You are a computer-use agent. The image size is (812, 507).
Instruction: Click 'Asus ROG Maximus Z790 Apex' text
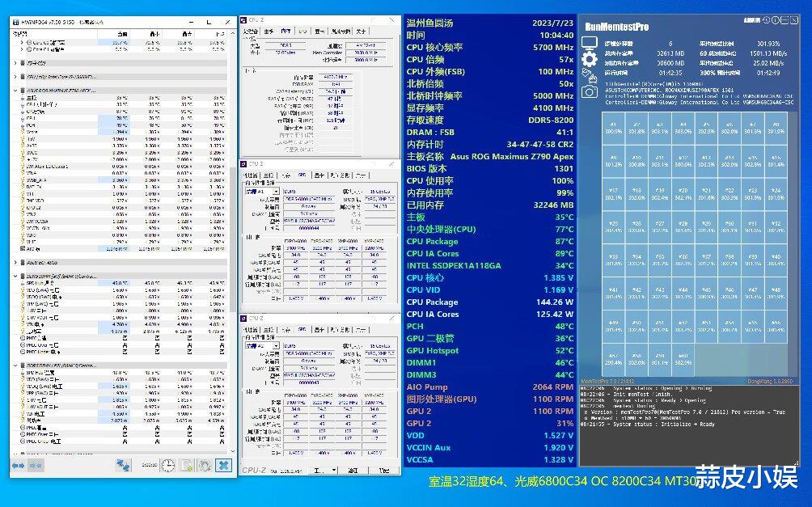click(512, 156)
